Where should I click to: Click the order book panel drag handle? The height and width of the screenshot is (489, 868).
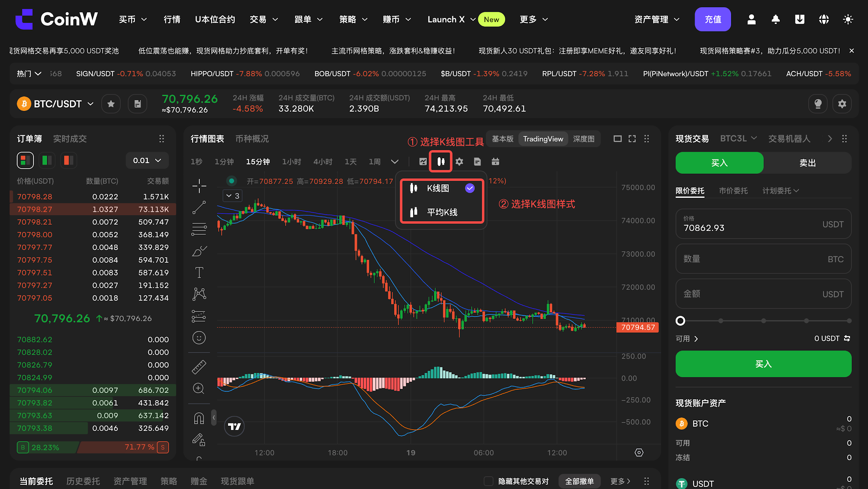tap(161, 139)
